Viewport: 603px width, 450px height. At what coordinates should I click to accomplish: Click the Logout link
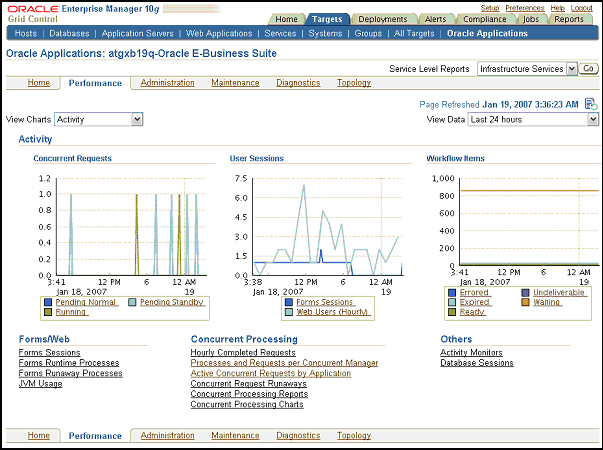point(581,8)
